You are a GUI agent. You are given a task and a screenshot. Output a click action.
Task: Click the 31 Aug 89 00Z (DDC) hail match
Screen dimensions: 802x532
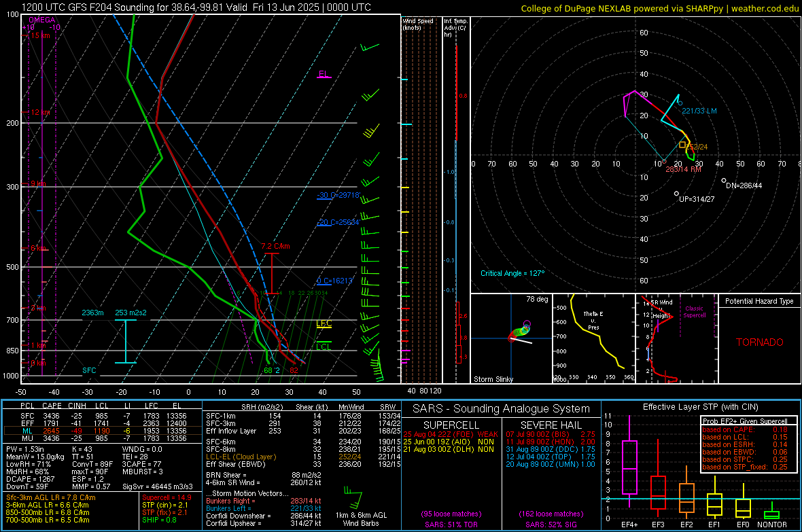pyautogui.click(x=551, y=450)
